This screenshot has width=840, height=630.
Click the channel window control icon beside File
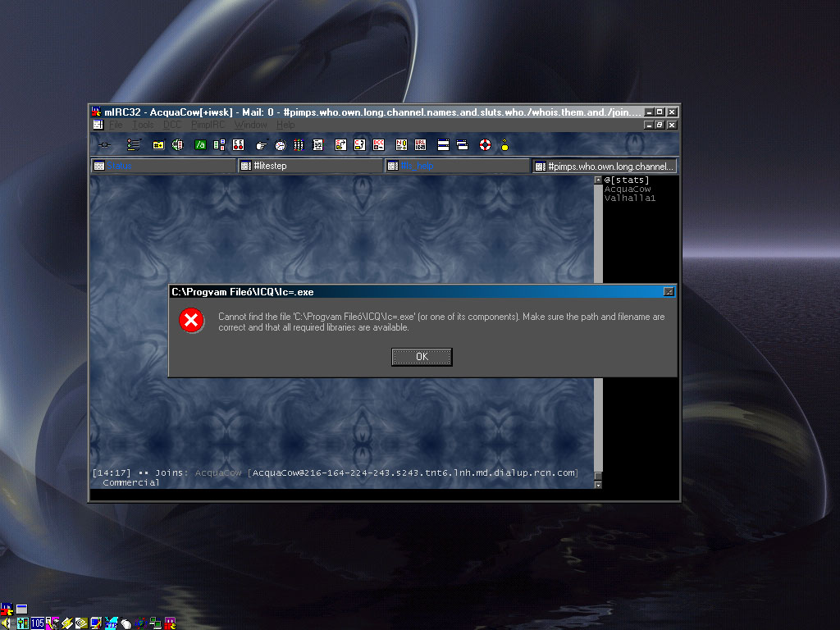coord(98,125)
